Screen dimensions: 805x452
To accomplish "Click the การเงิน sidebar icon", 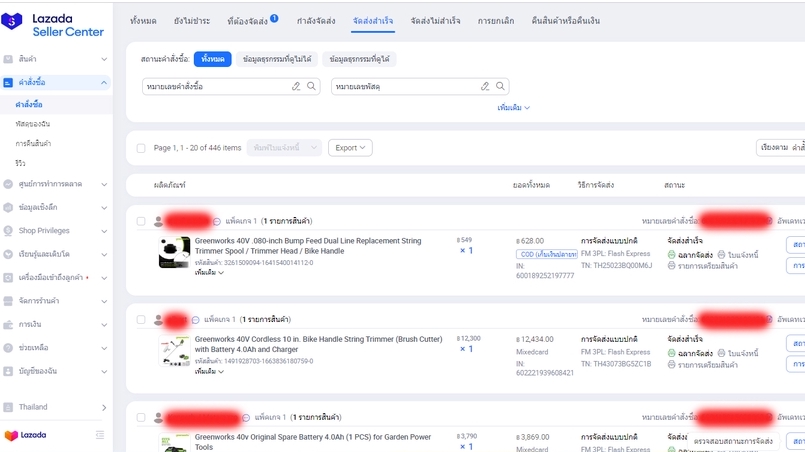I will 8,325.
